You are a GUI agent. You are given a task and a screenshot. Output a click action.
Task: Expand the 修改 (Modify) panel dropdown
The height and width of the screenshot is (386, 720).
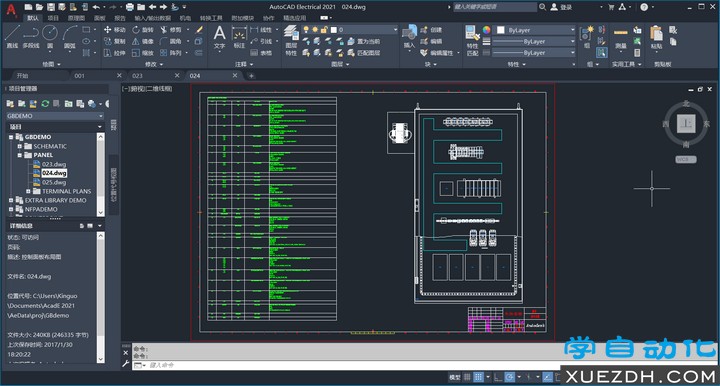tap(154, 64)
